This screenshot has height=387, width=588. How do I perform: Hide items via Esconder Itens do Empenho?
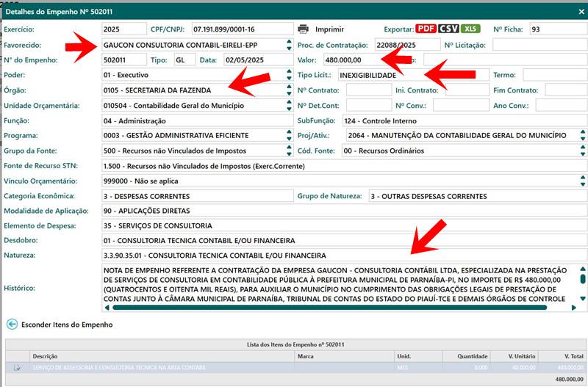pyautogui.click(x=66, y=324)
